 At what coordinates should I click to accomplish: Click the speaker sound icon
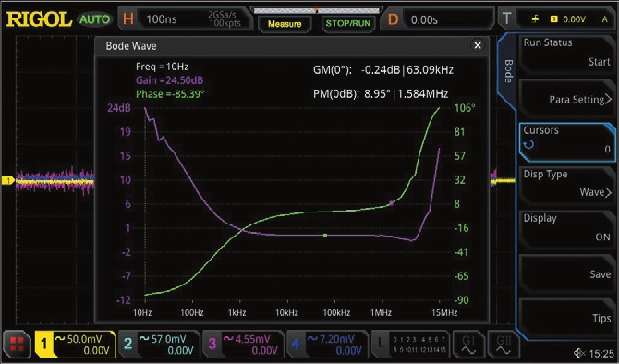tap(578, 353)
